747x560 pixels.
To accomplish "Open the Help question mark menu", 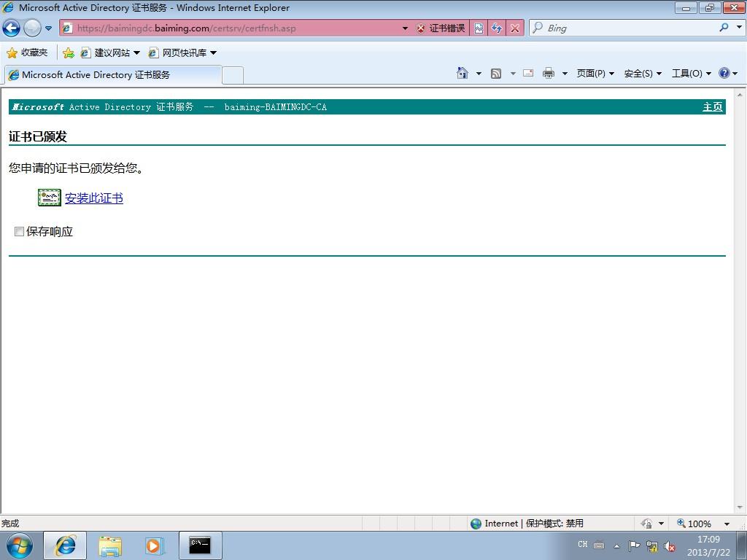I will tap(728, 73).
